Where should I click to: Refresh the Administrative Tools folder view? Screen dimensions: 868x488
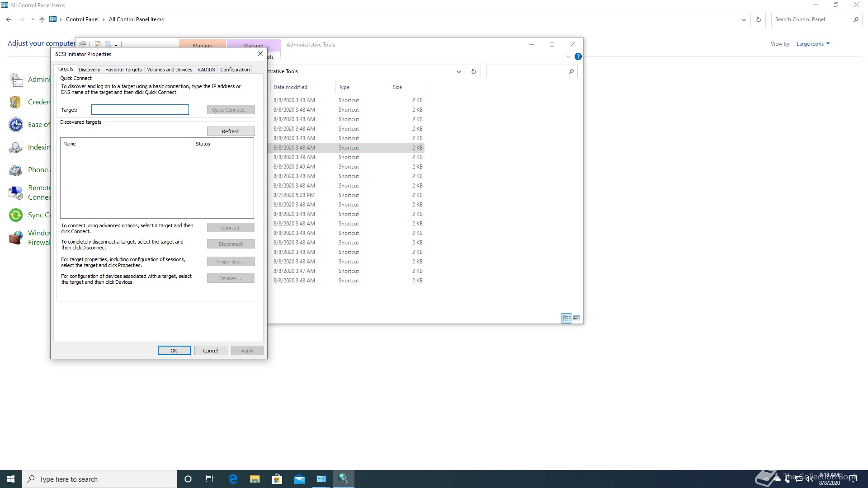pyautogui.click(x=474, y=71)
